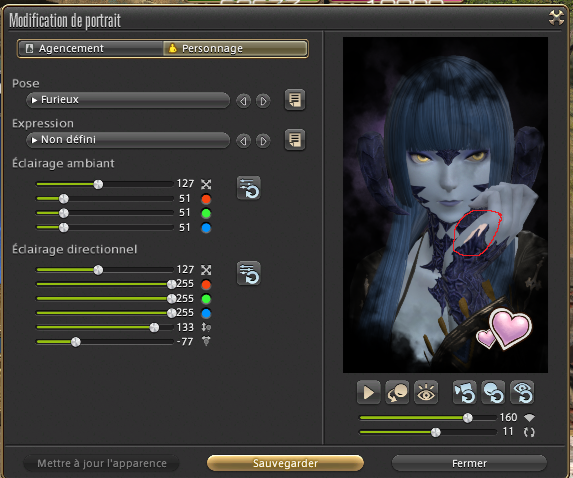The width and height of the screenshot is (573, 478).
Task: Click the character portrait preview
Action: [445, 205]
